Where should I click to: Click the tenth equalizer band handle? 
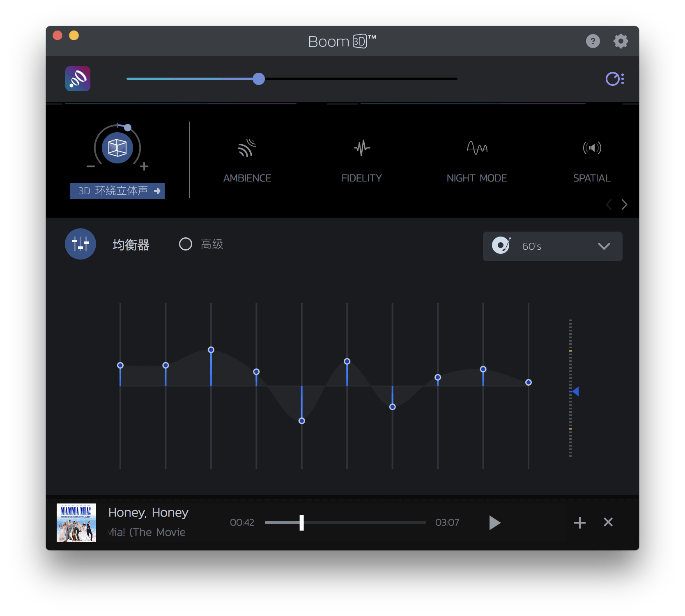[x=529, y=382]
